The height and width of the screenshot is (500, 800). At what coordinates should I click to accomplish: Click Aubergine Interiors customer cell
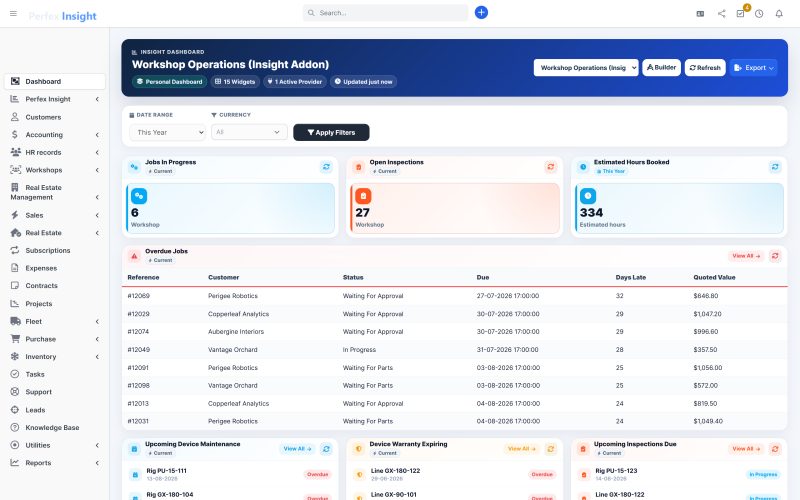coord(236,332)
